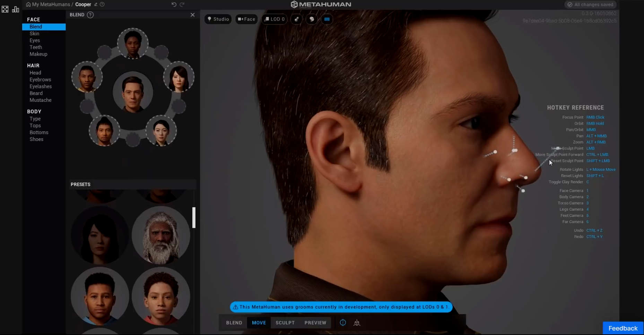Click the nostril sculpt control point
Screen dimensions: 644x335
(x=509, y=179)
